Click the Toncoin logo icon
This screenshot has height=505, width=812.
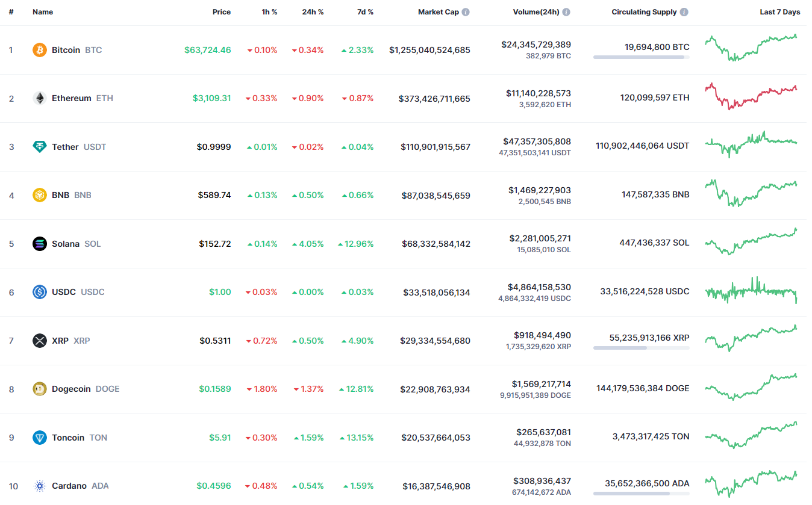39,438
